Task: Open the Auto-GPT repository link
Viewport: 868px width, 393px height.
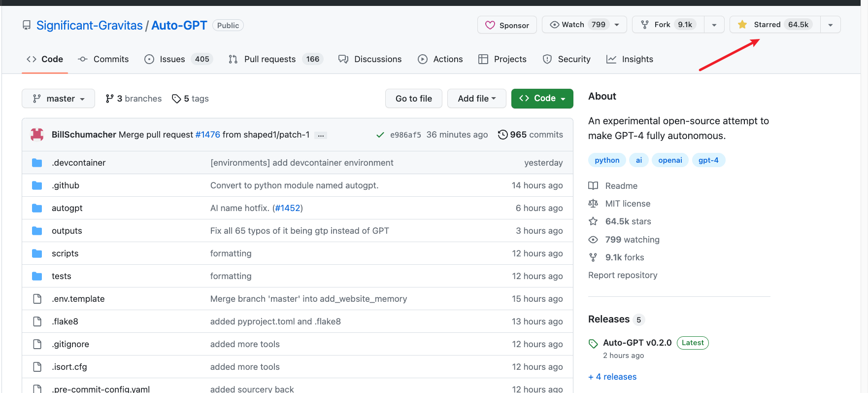Action: click(179, 26)
